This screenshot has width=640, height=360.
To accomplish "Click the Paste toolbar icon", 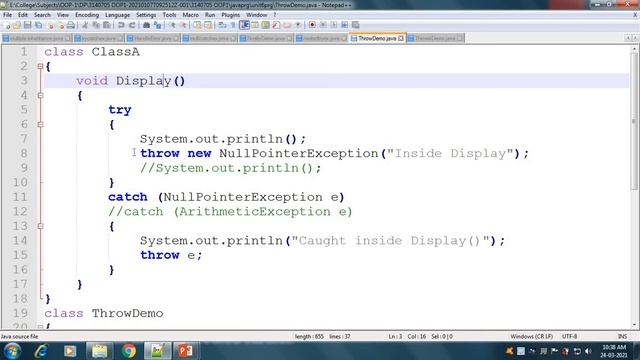I will coord(107,25).
